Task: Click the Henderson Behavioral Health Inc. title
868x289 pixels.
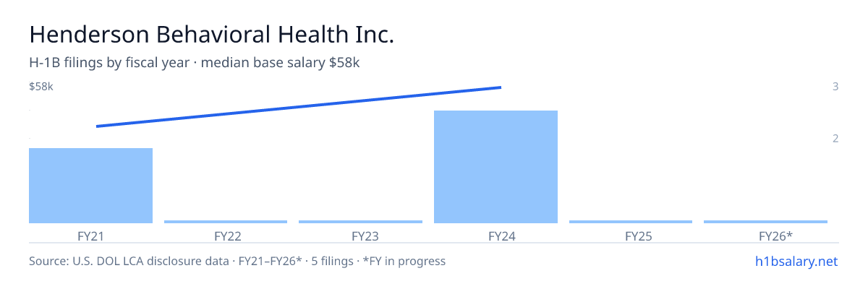Action: click(x=212, y=35)
